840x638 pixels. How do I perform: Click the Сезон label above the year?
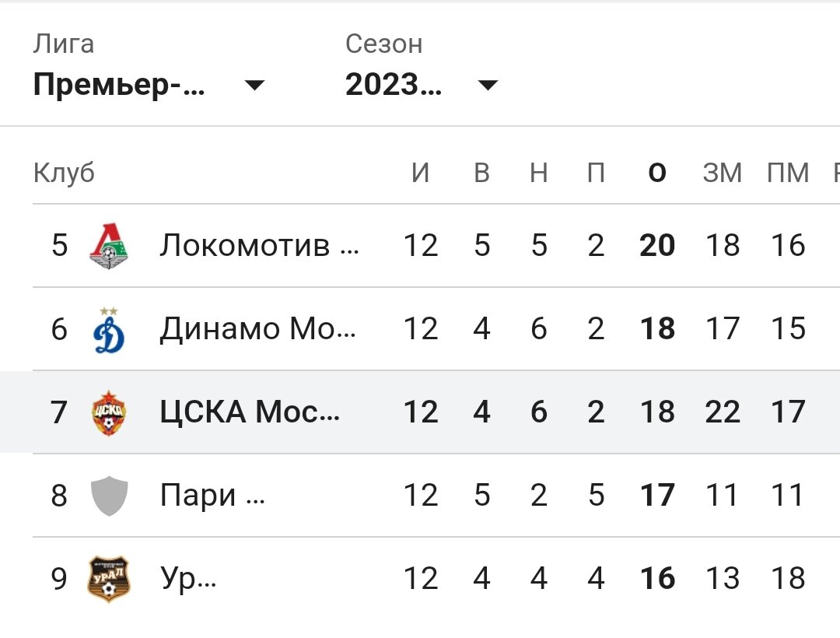point(383,44)
